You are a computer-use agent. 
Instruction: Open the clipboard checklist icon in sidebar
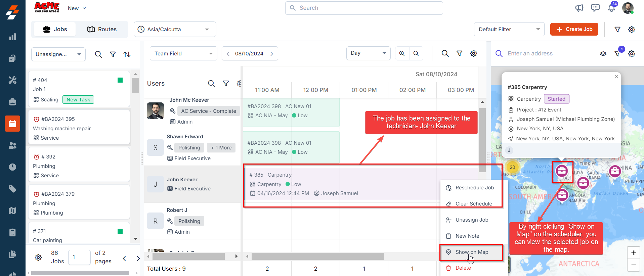12,58
